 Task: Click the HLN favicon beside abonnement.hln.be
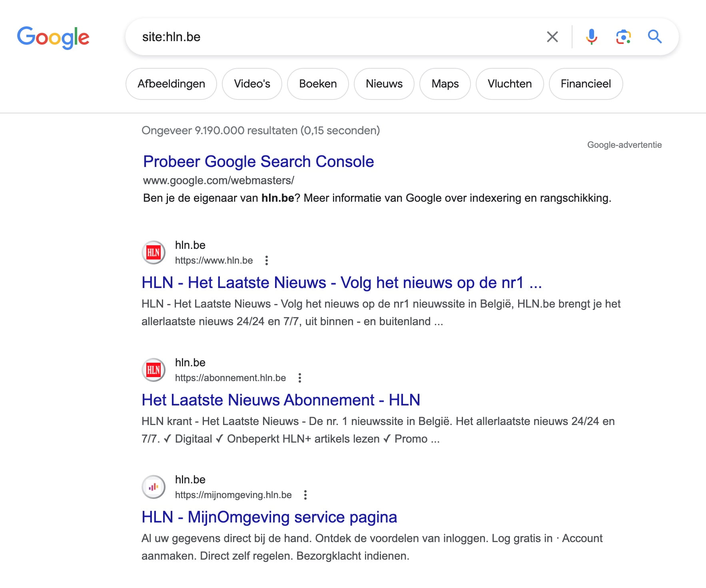(x=154, y=370)
